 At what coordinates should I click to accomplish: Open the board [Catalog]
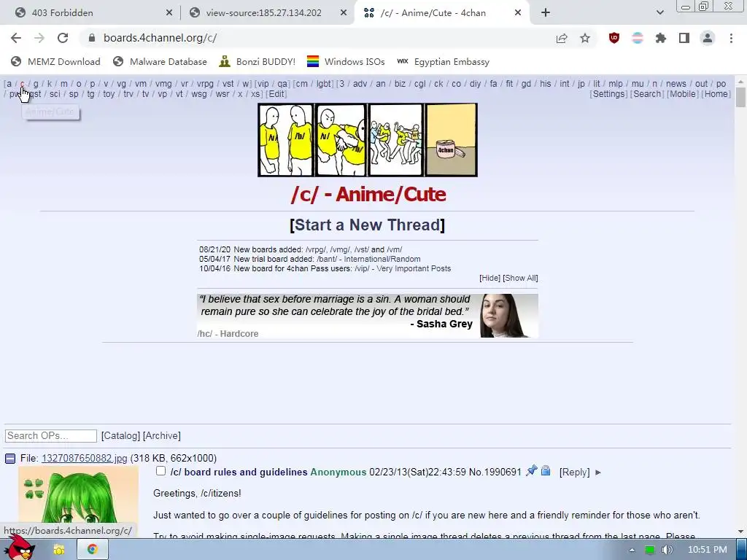(120, 436)
